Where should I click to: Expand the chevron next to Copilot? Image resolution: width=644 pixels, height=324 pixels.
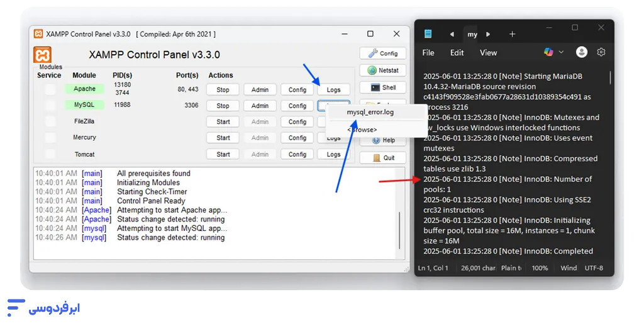(561, 52)
